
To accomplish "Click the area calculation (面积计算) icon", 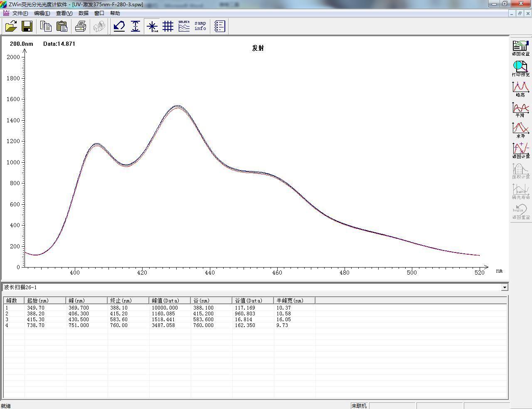I will (x=521, y=171).
